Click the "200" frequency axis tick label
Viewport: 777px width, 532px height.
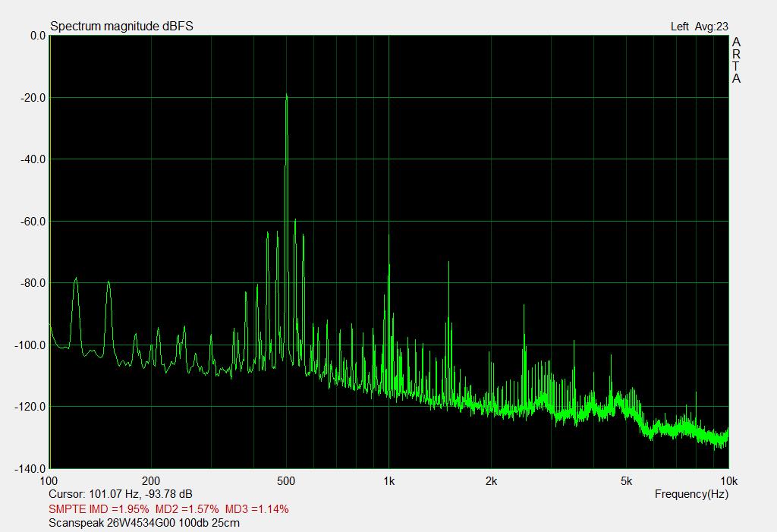[151, 481]
